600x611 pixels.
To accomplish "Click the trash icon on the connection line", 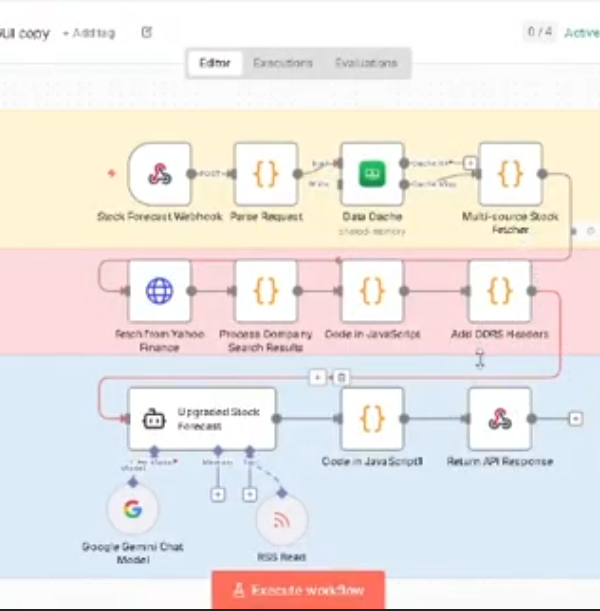I will pyautogui.click(x=341, y=377).
